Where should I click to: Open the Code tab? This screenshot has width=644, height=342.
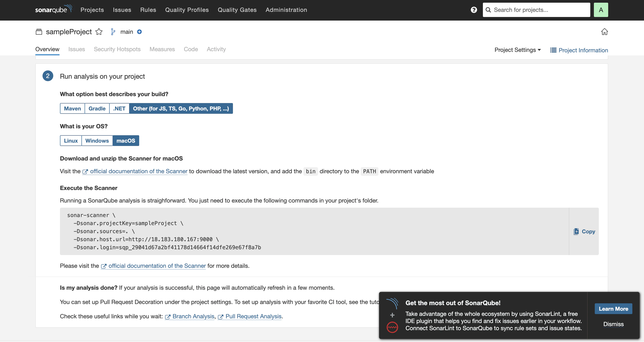tap(191, 49)
